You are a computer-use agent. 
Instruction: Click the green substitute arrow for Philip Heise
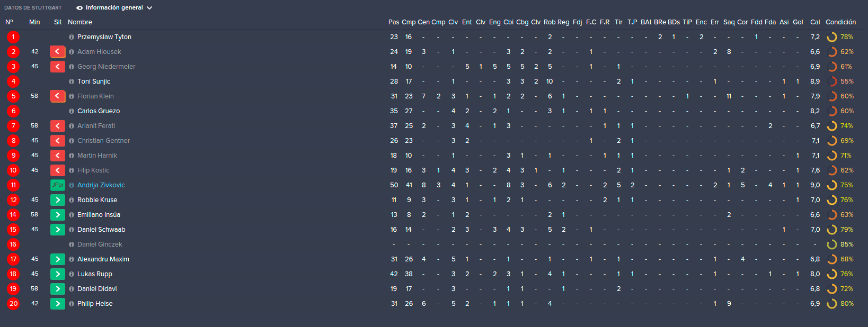(57, 304)
